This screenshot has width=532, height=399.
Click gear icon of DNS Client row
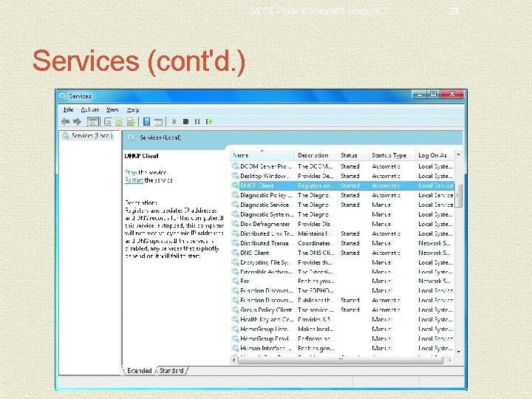pos(235,253)
